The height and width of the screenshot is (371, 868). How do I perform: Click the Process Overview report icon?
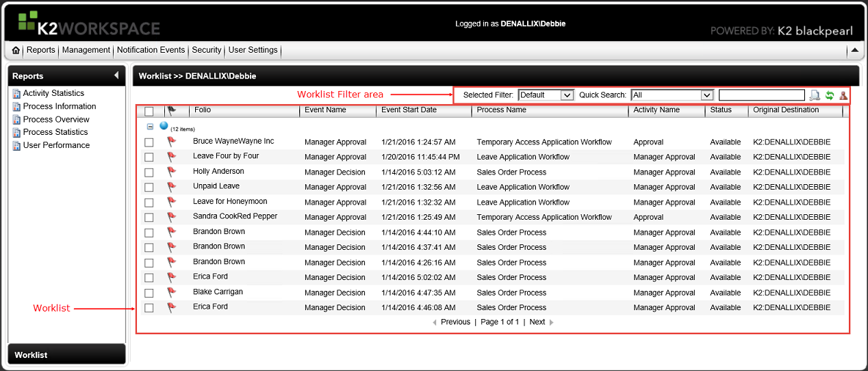point(16,120)
